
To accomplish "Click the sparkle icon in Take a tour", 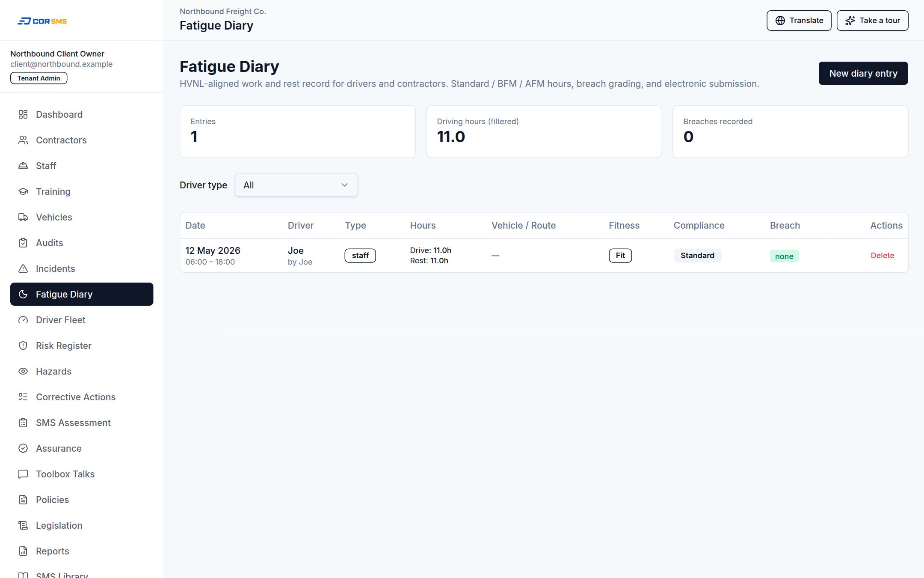I will tap(850, 21).
